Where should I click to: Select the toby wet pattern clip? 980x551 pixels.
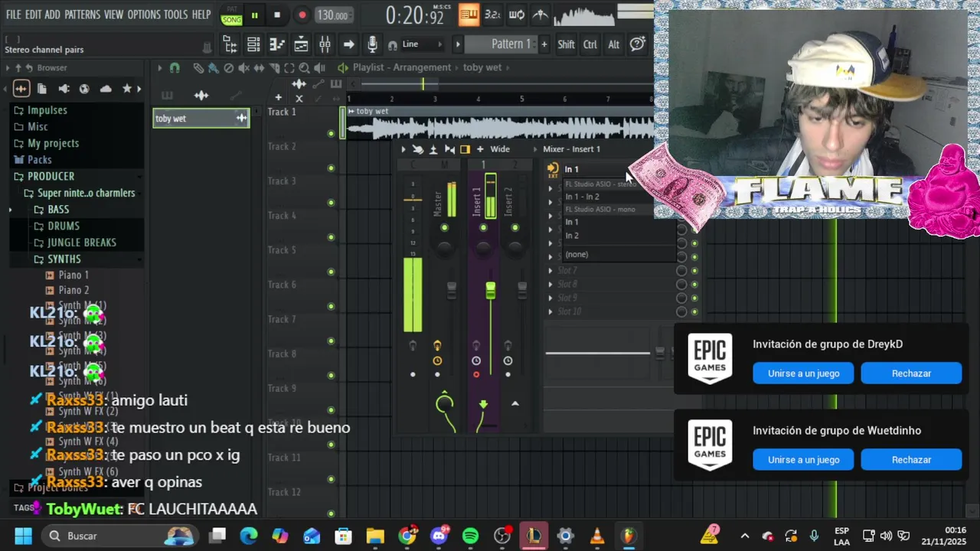201,118
